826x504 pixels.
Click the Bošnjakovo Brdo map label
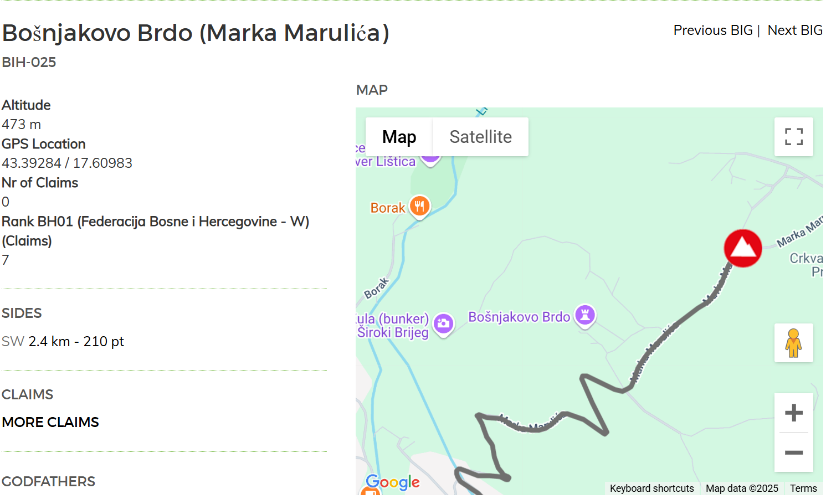(x=519, y=317)
